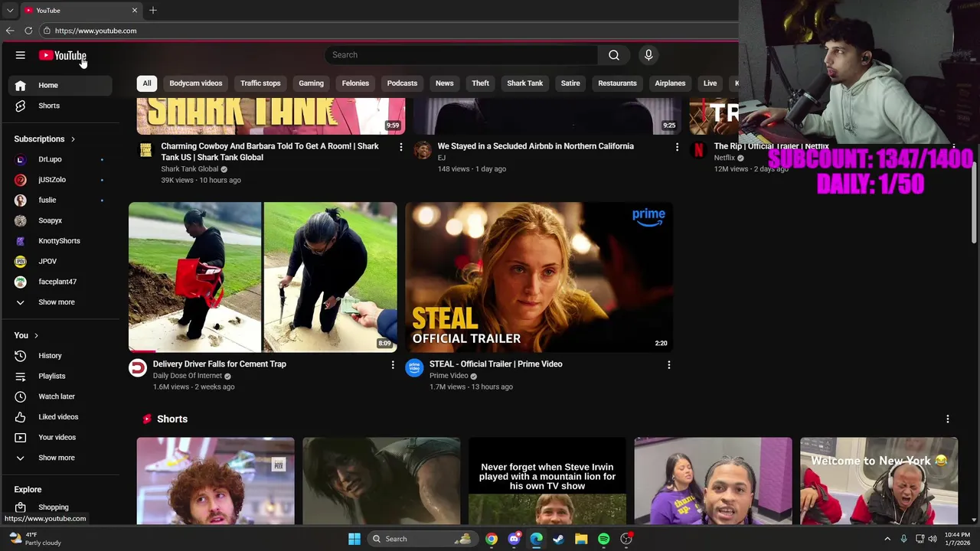
Task: Start voice search with microphone
Action: tap(648, 55)
